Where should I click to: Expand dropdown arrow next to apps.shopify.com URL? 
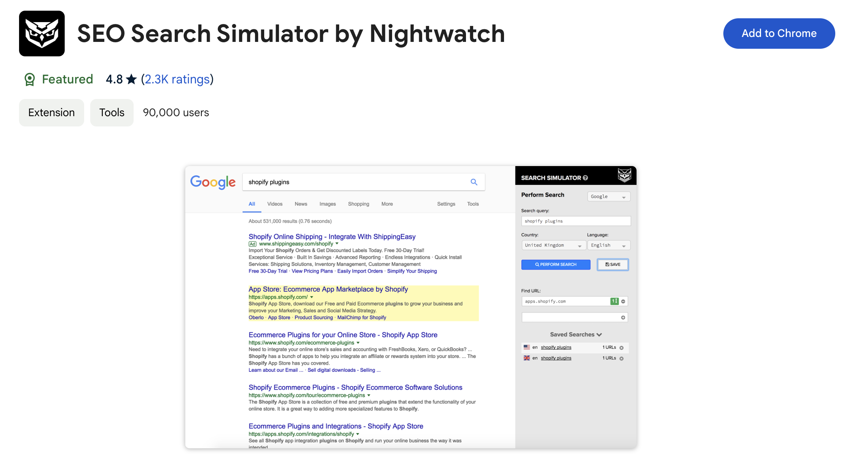(x=312, y=297)
